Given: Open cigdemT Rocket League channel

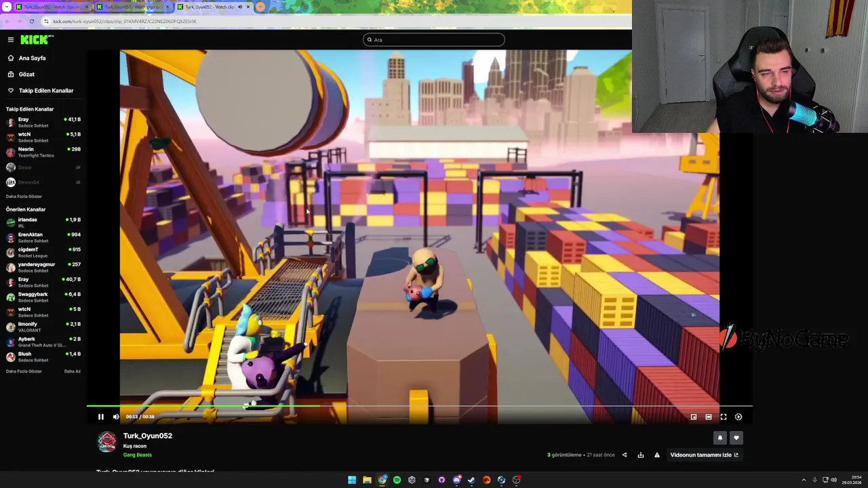Looking at the screenshot, I should pyautogui.click(x=43, y=252).
